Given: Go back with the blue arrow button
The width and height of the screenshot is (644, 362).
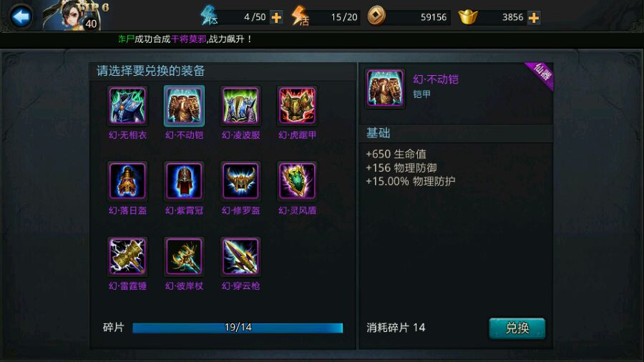Looking at the screenshot, I should pos(21,17).
